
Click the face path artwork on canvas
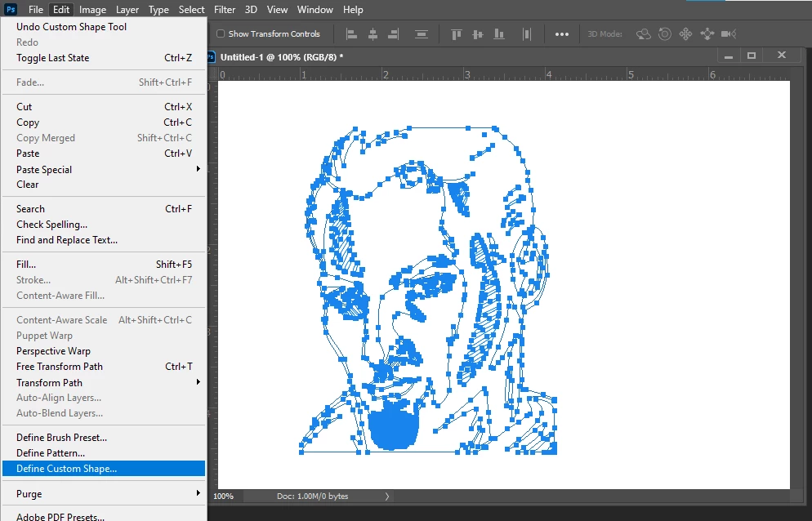tap(429, 290)
